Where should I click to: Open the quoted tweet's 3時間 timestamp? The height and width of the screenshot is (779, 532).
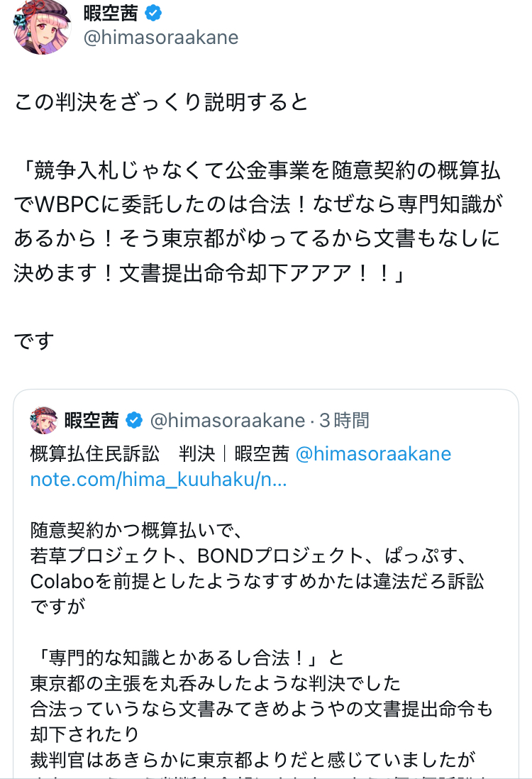point(344,421)
